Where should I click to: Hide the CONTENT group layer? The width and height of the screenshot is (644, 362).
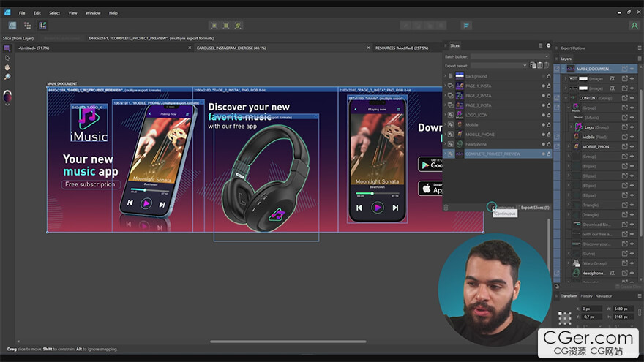point(632,98)
